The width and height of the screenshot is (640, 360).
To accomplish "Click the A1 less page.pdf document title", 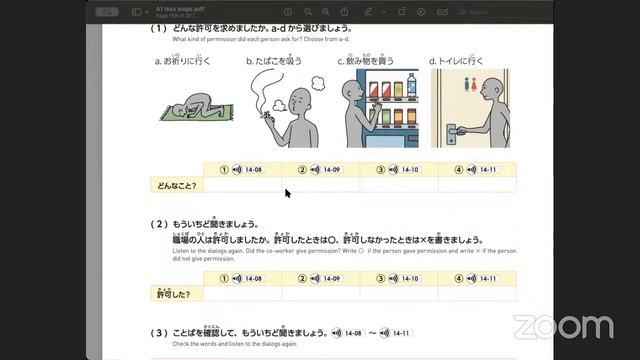I will (180, 9).
